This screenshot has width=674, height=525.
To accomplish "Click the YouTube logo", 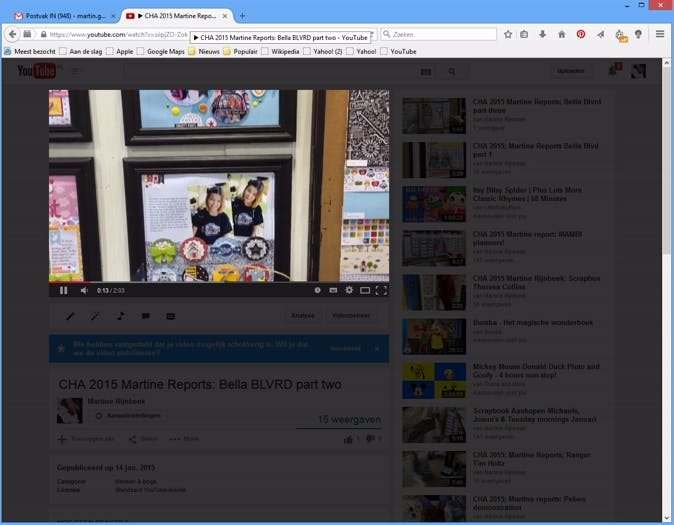I will (x=37, y=71).
